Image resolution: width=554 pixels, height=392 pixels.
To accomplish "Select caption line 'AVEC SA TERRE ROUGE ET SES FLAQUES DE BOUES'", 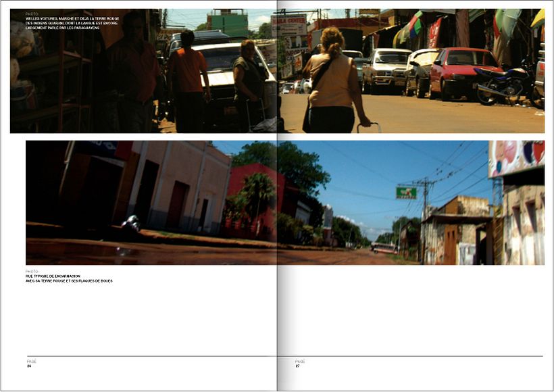I will click(x=69, y=280).
